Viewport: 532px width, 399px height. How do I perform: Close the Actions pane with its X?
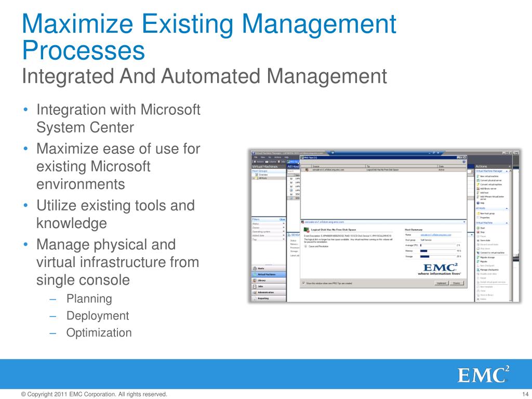[x=510, y=166]
